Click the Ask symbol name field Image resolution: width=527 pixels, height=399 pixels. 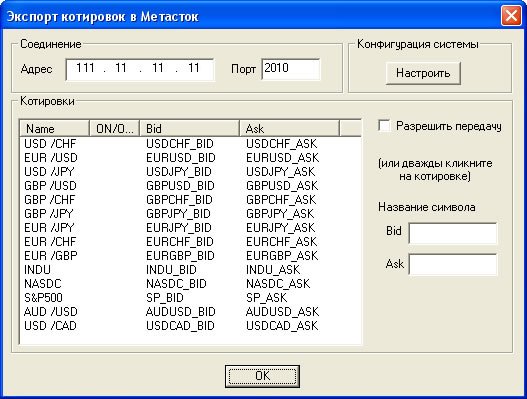pyautogui.click(x=453, y=264)
